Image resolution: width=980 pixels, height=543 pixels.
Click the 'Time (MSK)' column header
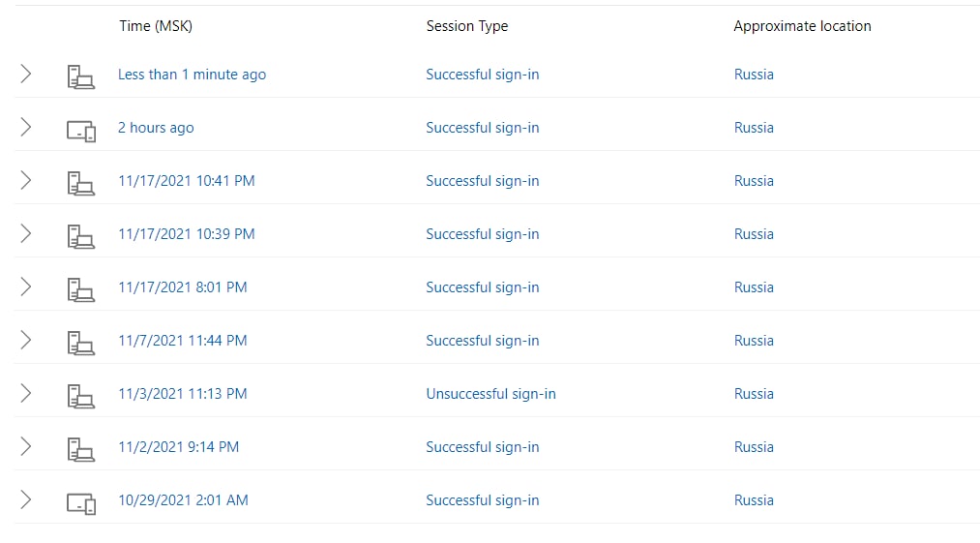[x=156, y=26]
